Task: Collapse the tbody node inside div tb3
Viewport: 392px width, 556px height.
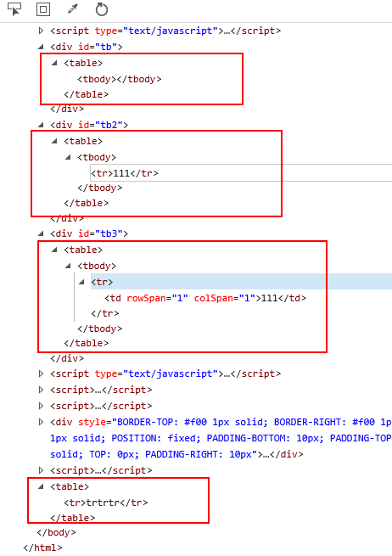Action: pyautogui.click(x=68, y=266)
